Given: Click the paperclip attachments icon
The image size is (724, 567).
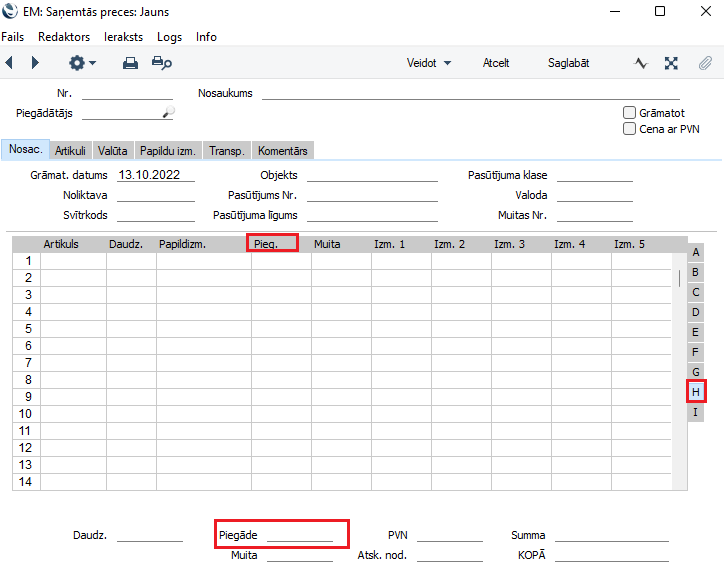Looking at the screenshot, I should pyautogui.click(x=705, y=63).
